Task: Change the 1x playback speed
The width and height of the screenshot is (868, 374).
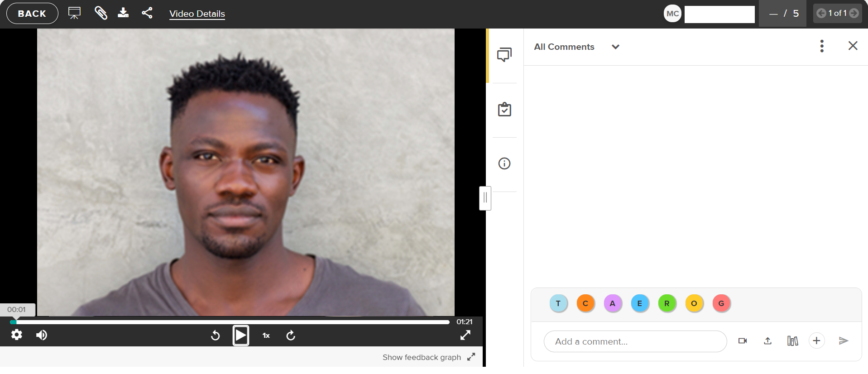Action: 266,336
